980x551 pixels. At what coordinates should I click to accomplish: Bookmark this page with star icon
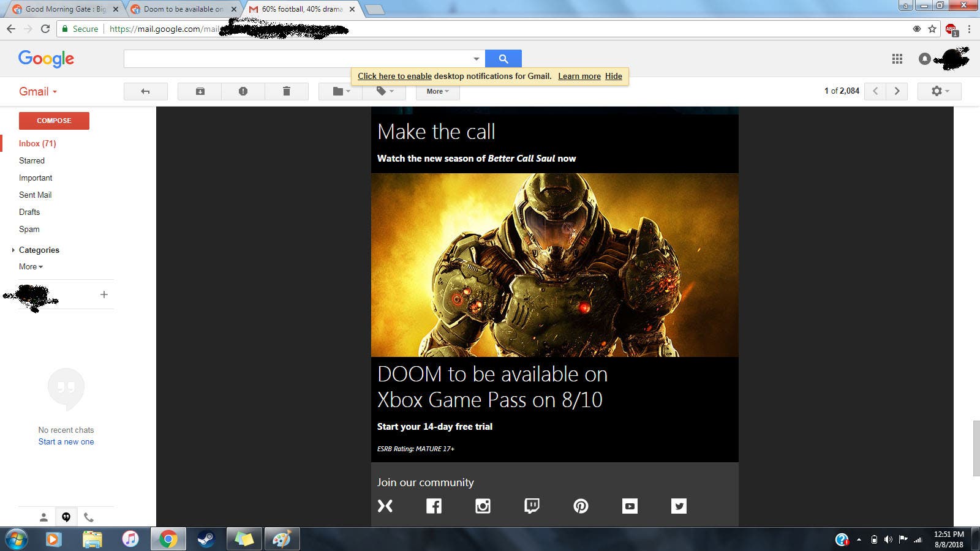tap(932, 29)
